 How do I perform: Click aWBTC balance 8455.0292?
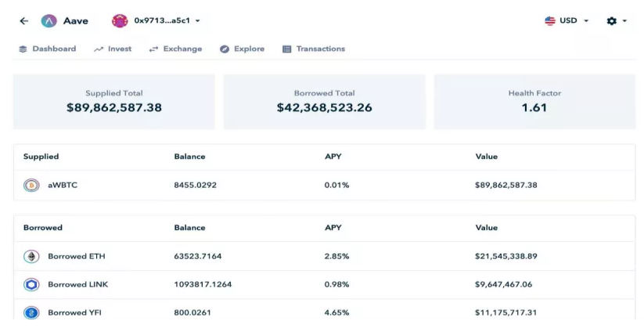(195, 186)
